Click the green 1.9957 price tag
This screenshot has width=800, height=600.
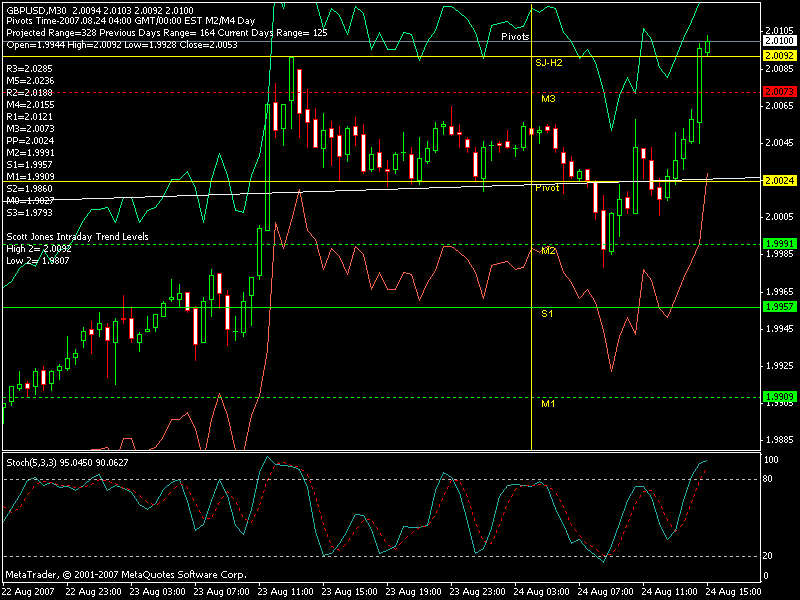coord(779,306)
